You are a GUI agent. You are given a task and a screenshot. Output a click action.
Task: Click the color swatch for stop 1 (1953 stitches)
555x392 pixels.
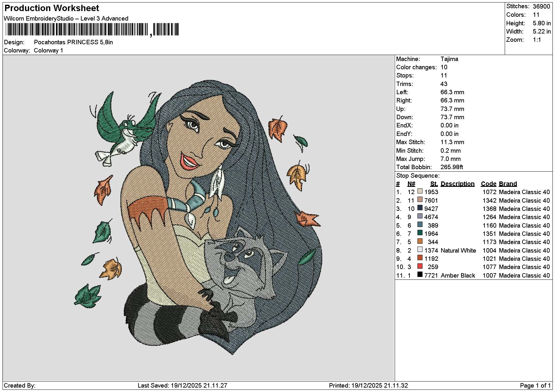point(420,191)
